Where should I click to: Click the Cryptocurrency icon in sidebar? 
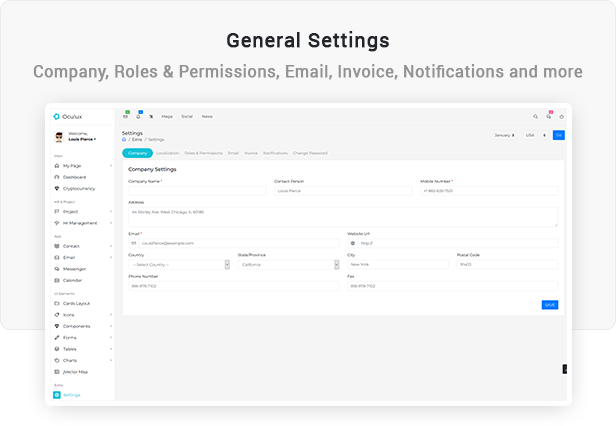57,189
